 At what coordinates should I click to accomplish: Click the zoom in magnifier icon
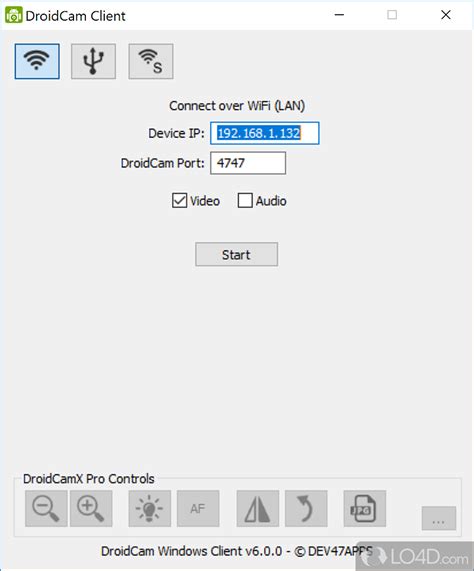pos(91,508)
